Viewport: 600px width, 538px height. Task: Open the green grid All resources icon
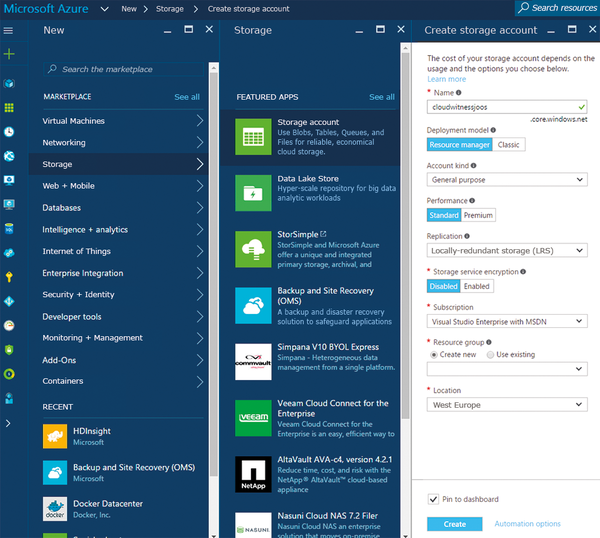coord(9,108)
